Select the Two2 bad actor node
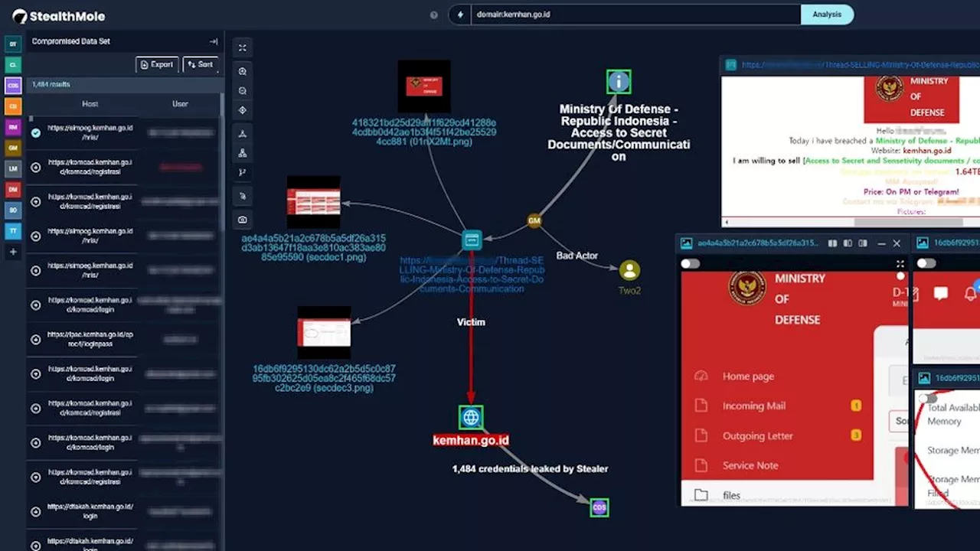 [629, 270]
